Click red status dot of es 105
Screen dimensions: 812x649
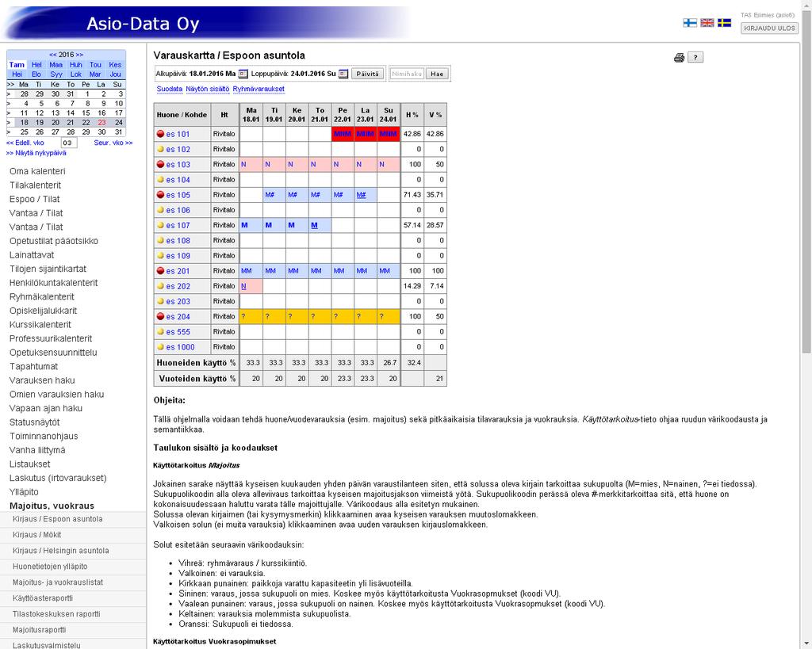click(x=160, y=195)
